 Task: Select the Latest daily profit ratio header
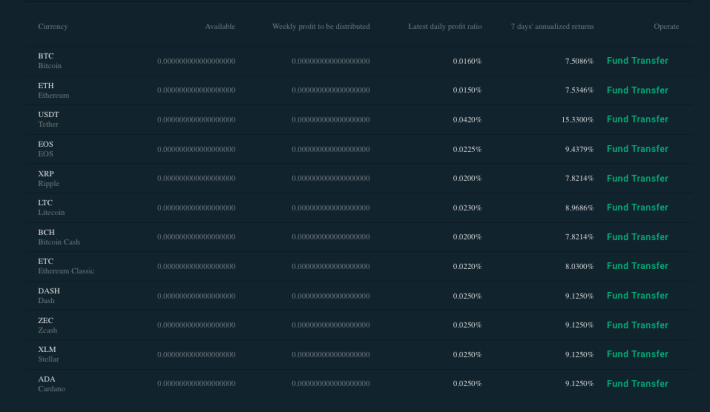coord(445,26)
